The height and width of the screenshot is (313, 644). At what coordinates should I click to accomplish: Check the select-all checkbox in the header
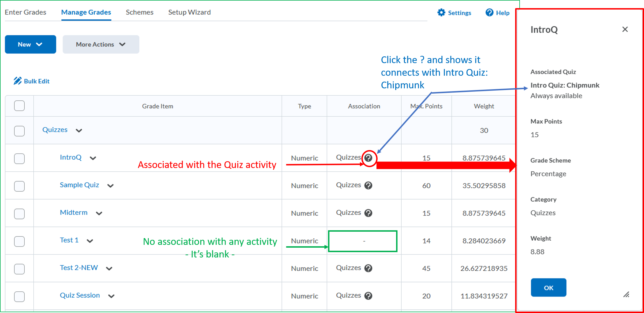[19, 106]
